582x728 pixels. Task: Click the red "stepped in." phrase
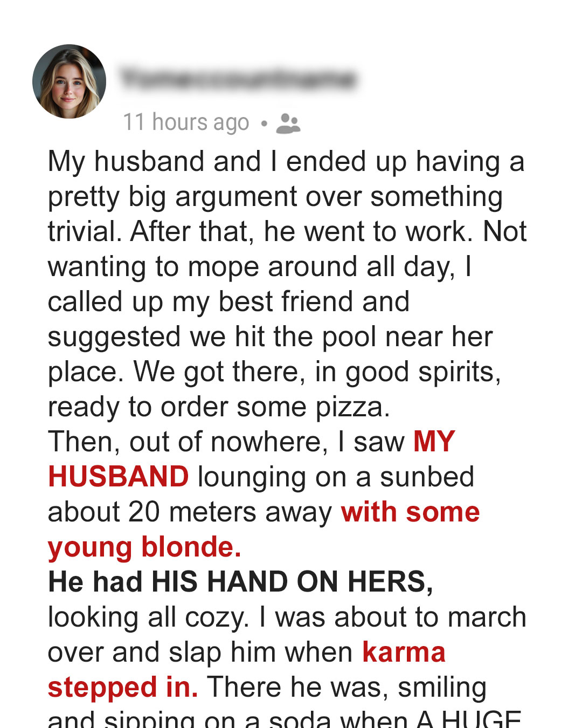point(123,688)
